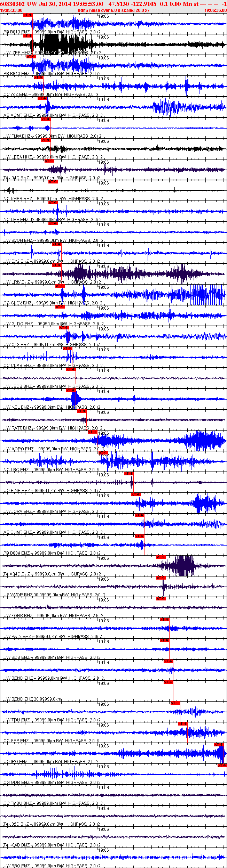Click the UW.IZEE HHZ station label
Image resolution: width=227 pixels, height=868 pixels.
[x=17, y=52]
